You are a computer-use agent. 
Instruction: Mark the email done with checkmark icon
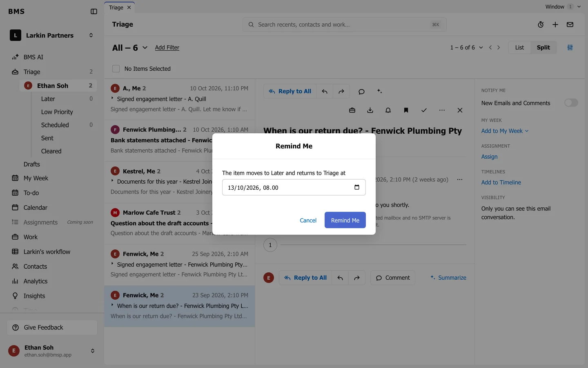click(424, 110)
